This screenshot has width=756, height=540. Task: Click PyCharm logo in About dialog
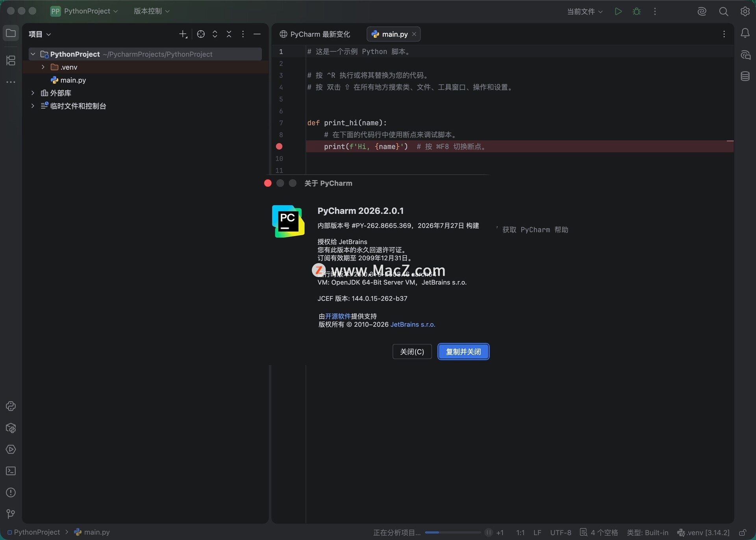click(288, 221)
